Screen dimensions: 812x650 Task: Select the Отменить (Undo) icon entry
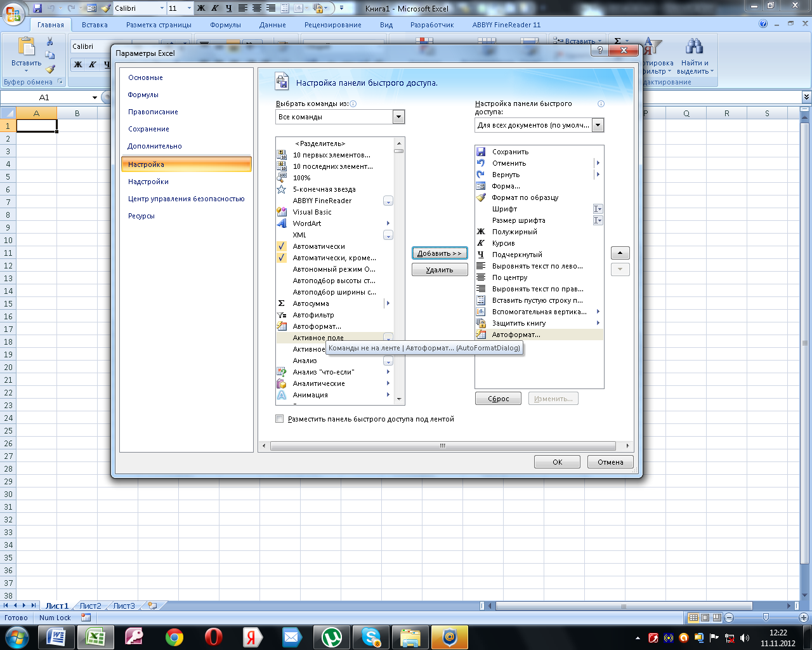(481, 163)
